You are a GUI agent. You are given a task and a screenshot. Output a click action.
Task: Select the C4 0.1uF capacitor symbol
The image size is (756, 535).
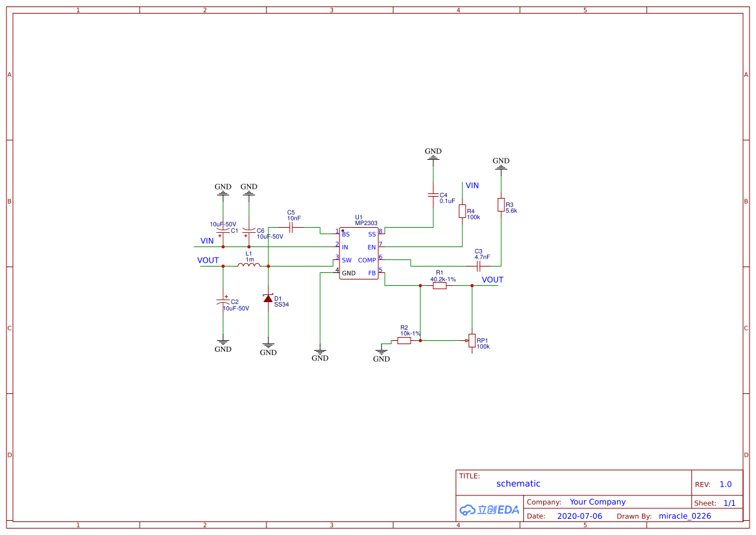(433, 195)
